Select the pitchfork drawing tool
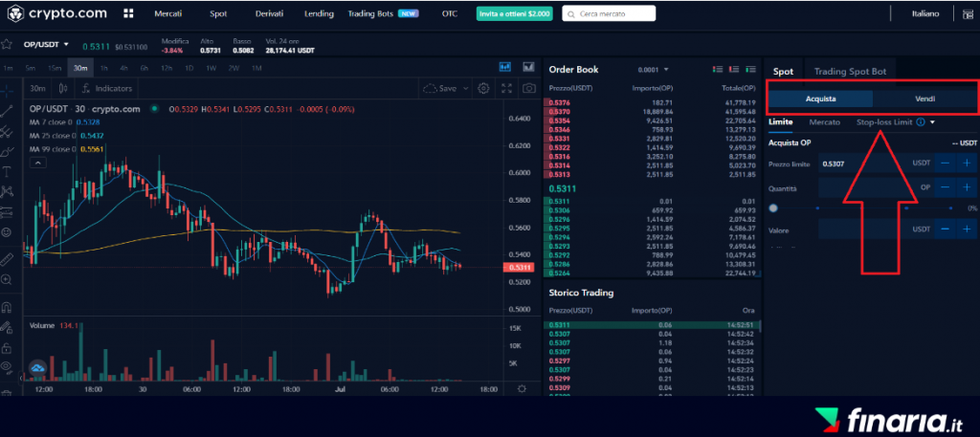 coord(7,131)
